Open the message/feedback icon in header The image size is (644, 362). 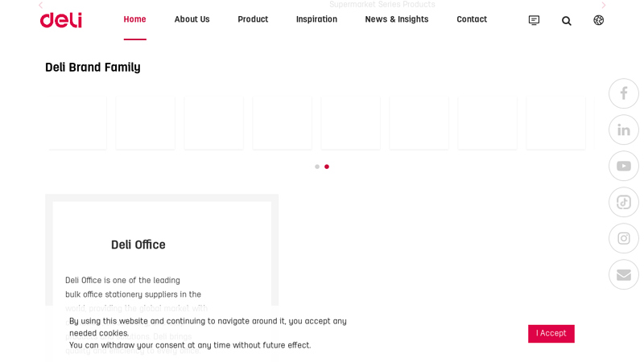pyautogui.click(x=534, y=20)
